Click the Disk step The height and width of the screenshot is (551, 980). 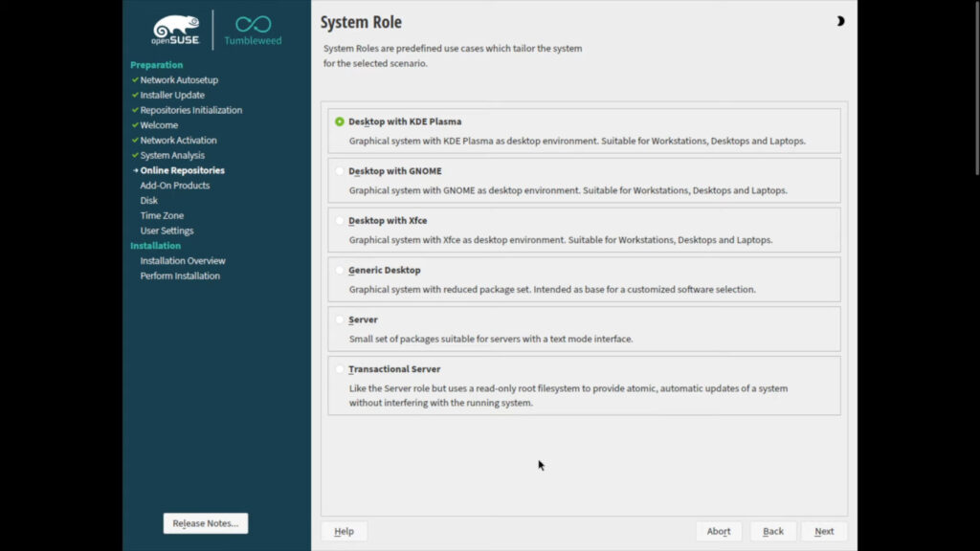point(148,201)
